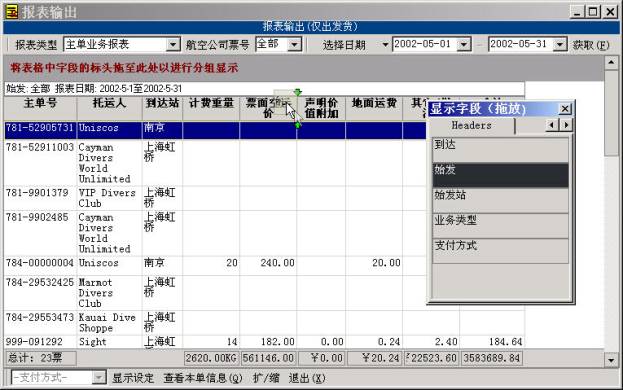623x390 pixels.
Task: Click the 退出(X) button
Action: pyautogui.click(x=307, y=378)
